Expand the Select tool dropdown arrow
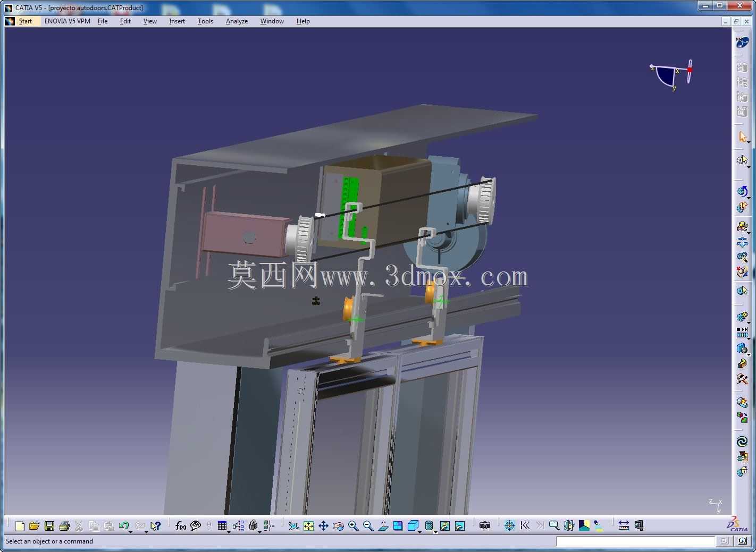 (749, 143)
